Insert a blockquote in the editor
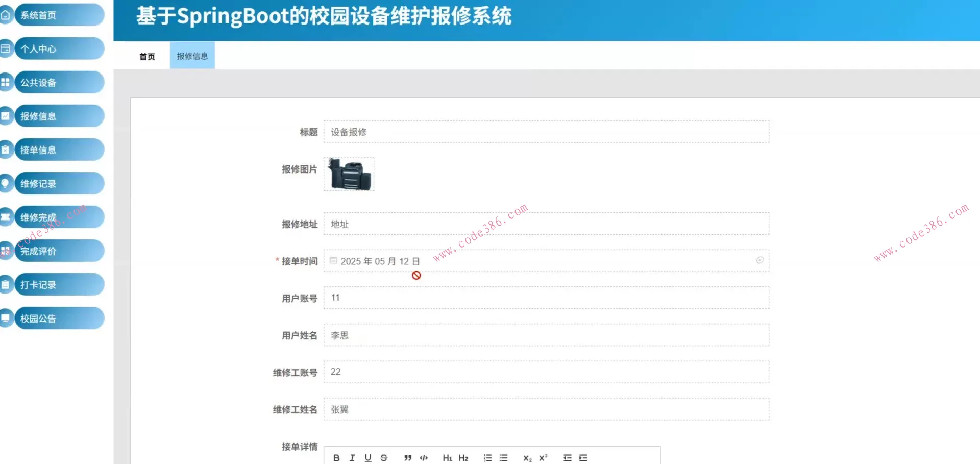The image size is (980, 464). pos(407,458)
